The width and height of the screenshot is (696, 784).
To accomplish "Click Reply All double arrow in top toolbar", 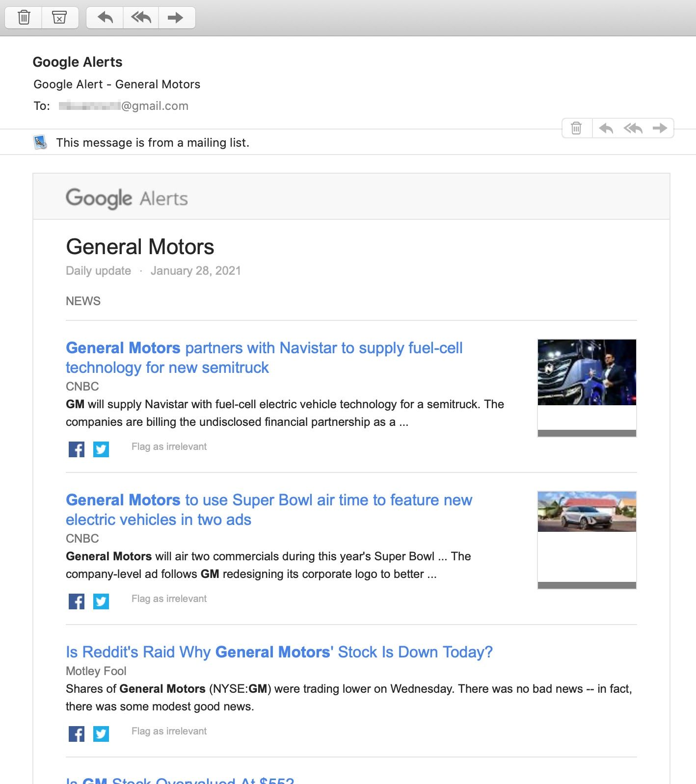I will [141, 18].
